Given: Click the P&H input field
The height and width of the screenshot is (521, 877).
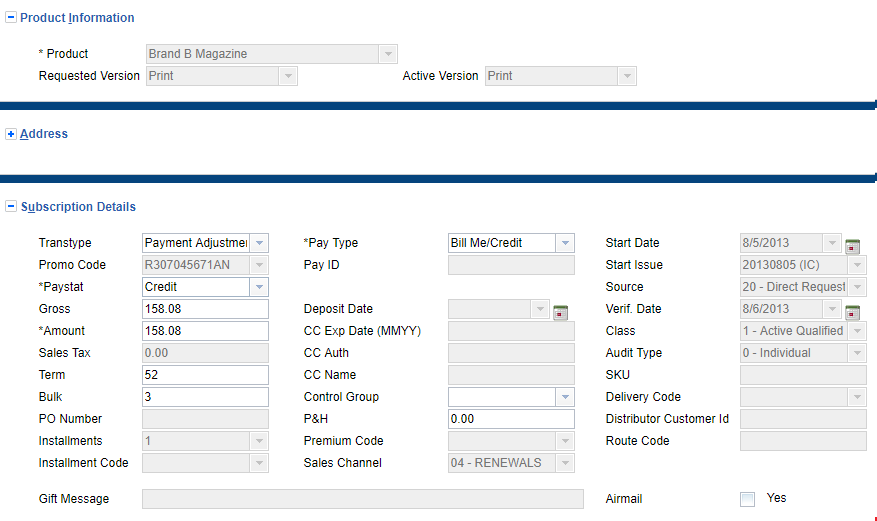Looking at the screenshot, I should [x=511, y=419].
